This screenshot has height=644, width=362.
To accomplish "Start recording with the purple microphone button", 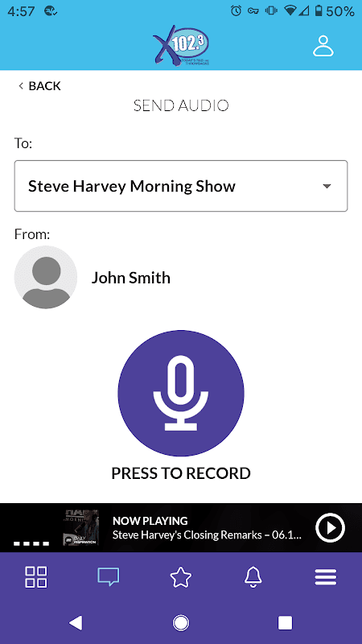I will click(181, 393).
